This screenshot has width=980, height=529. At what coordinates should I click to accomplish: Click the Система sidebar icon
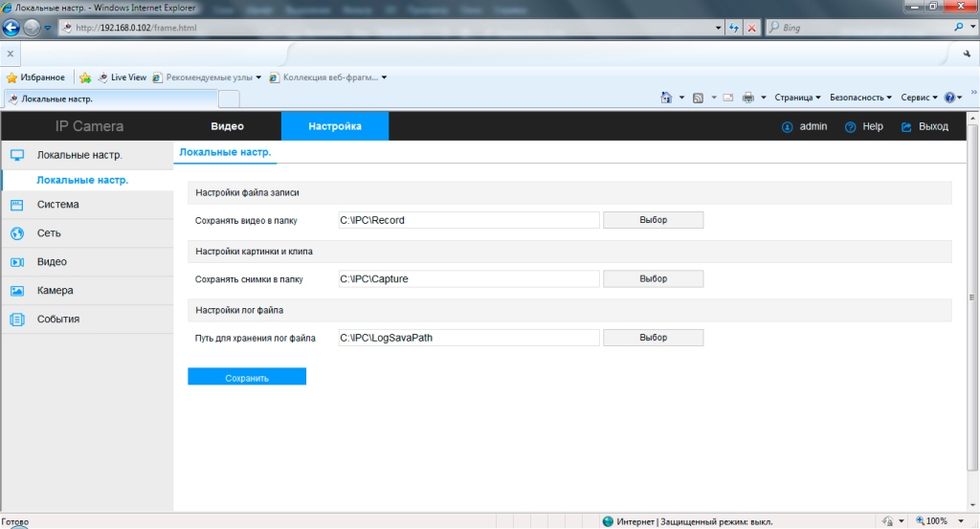(17, 205)
